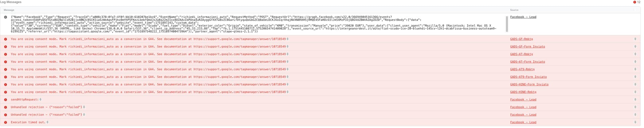Expand the grey handle after the sendHttpRequest message
This screenshot has width=644, height=128.
41,99
